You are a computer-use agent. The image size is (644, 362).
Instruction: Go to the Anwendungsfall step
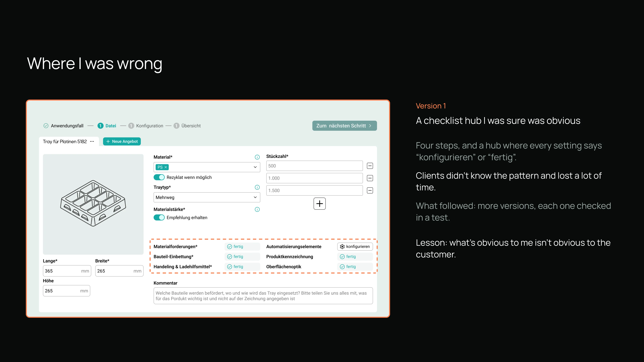[x=64, y=126]
